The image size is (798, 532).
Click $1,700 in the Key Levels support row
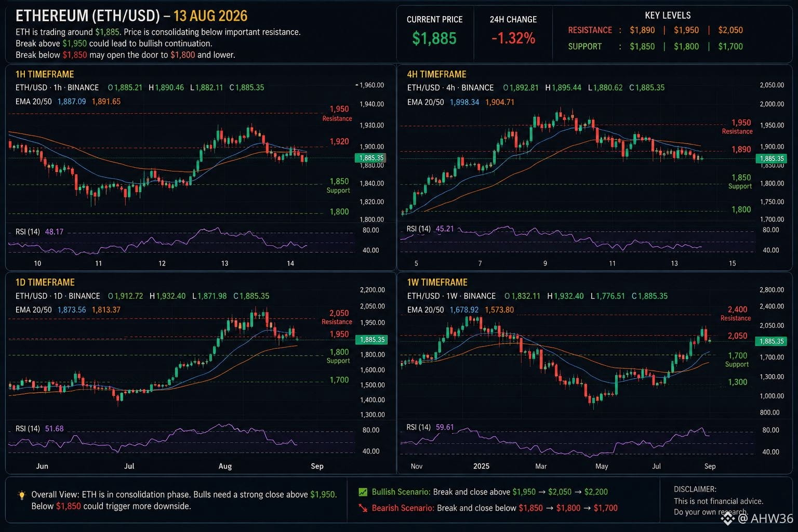tap(730, 46)
